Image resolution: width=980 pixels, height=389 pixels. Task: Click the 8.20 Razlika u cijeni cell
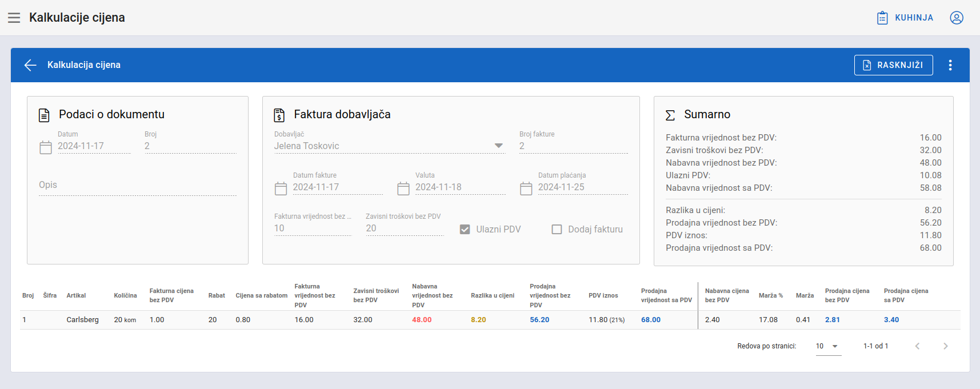pyautogui.click(x=478, y=320)
